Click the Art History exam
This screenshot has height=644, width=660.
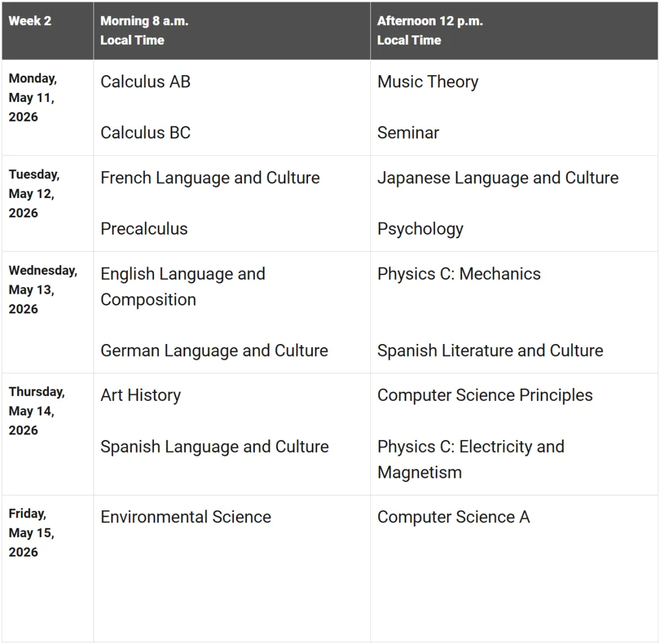pos(141,395)
